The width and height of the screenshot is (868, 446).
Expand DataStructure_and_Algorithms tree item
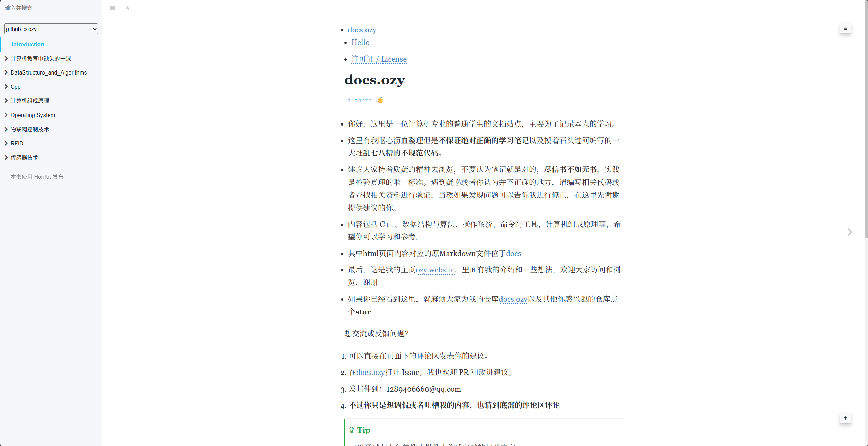pos(48,72)
